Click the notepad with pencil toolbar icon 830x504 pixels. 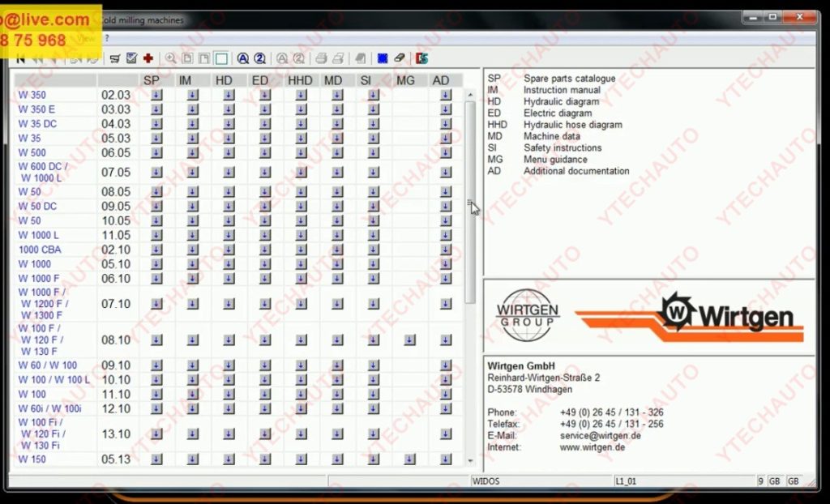(131, 58)
